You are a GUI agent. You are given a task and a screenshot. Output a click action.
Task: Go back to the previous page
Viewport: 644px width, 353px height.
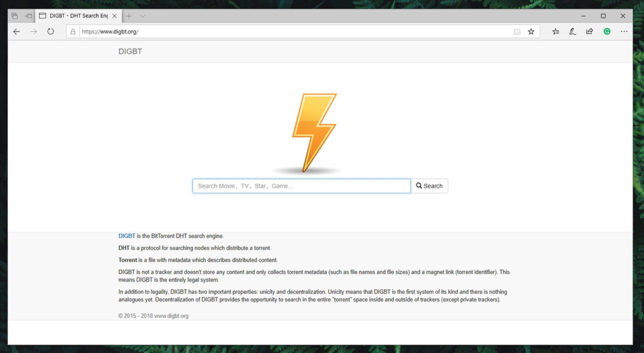[x=17, y=32]
